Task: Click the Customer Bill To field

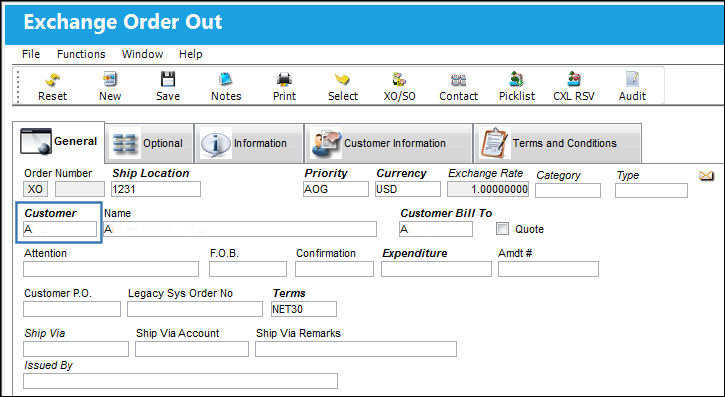Action: (436, 229)
